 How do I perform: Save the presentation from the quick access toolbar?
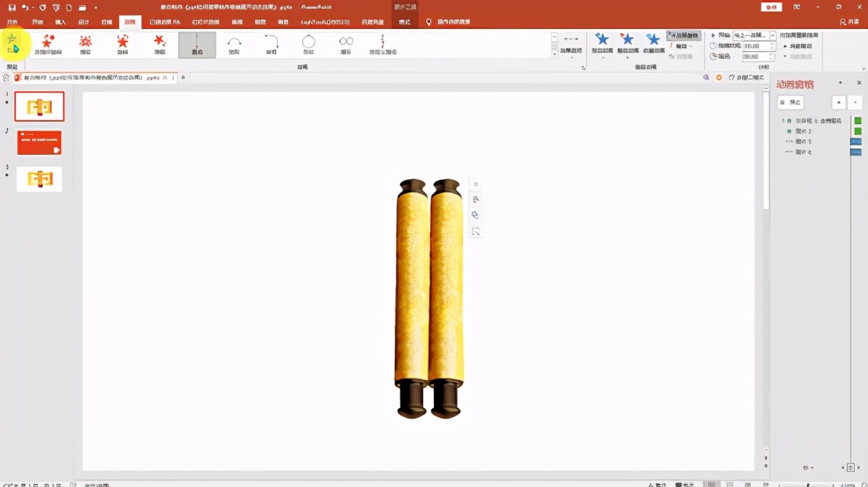12,7
